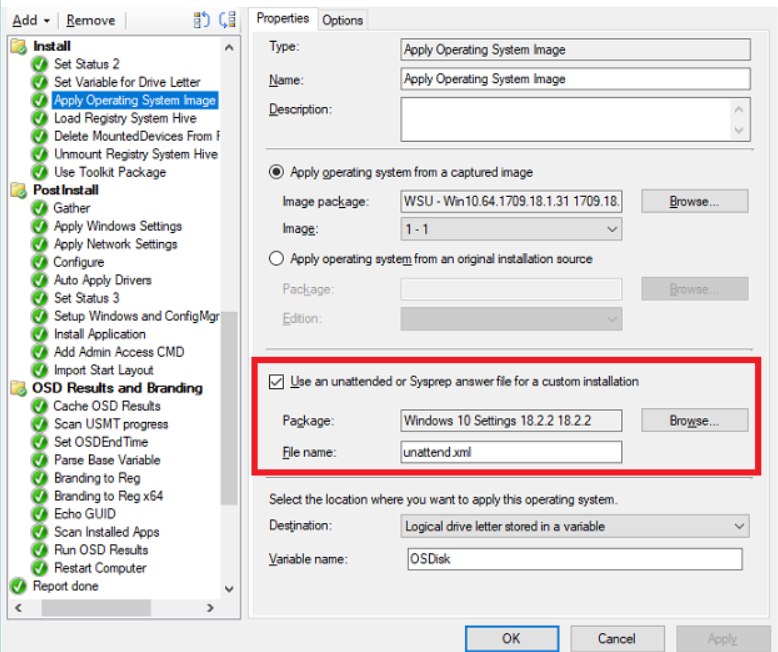The image size is (778, 652).
Task: Click green check icon beside Install Application
Action: [x=39, y=334]
